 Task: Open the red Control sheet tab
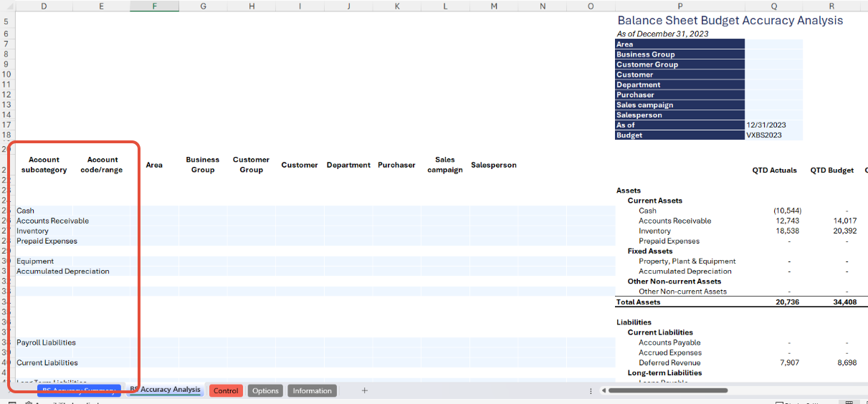(226, 390)
